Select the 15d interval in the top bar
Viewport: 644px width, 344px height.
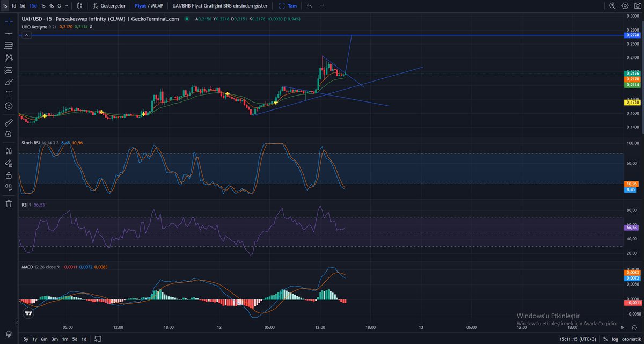tap(32, 6)
